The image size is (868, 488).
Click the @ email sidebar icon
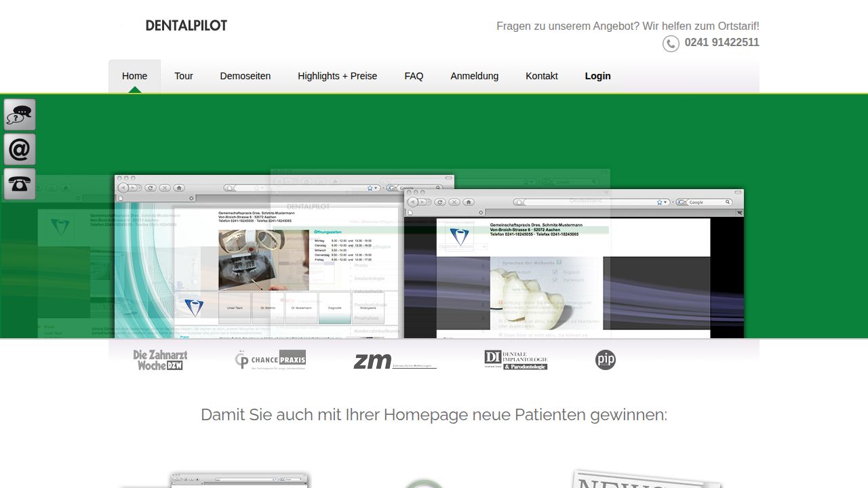[20, 149]
